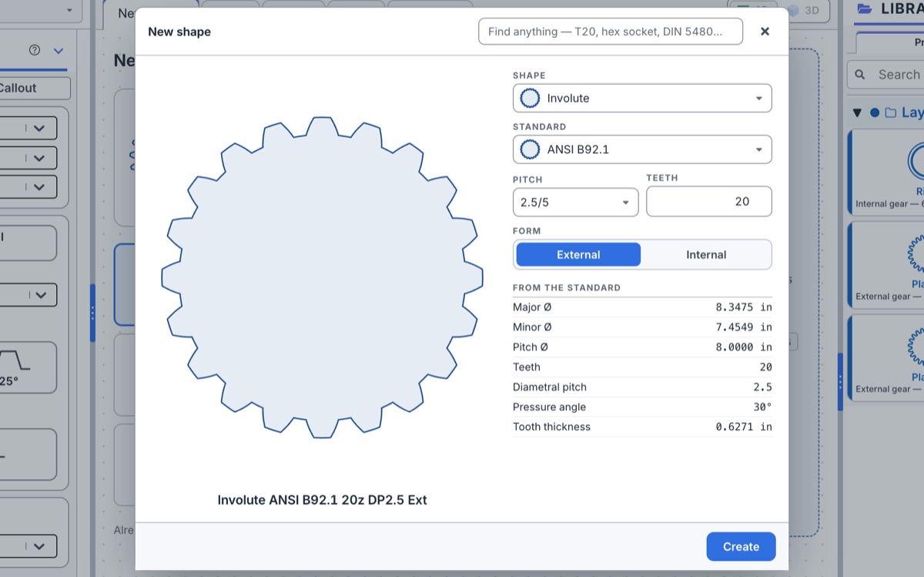Select External form
The width and height of the screenshot is (924, 577).
pyautogui.click(x=578, y=255)
